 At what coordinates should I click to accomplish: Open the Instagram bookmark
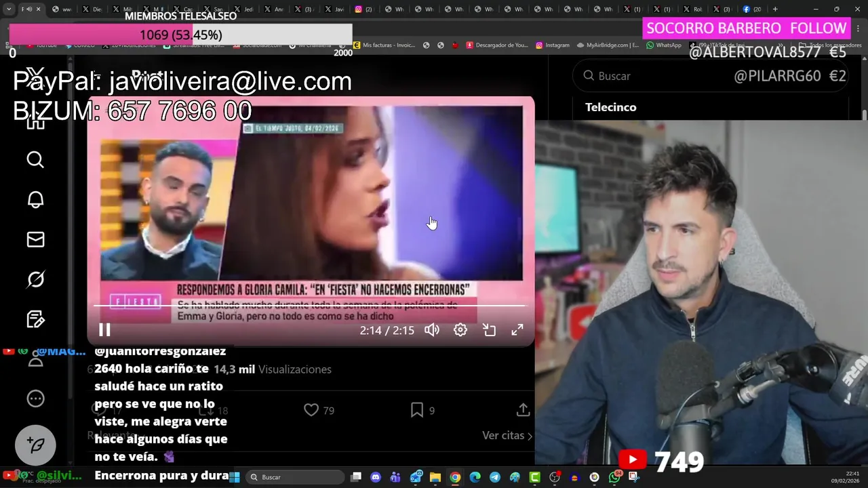553,45
